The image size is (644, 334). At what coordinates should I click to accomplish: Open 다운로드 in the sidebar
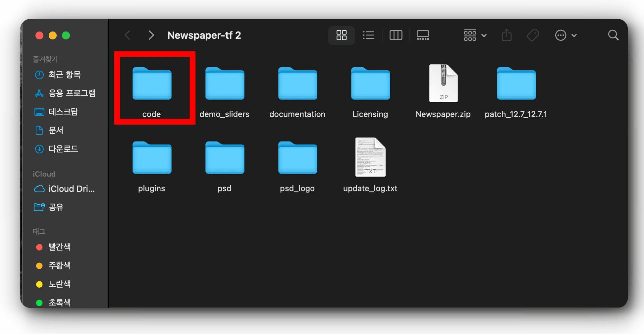click(63, 149)
